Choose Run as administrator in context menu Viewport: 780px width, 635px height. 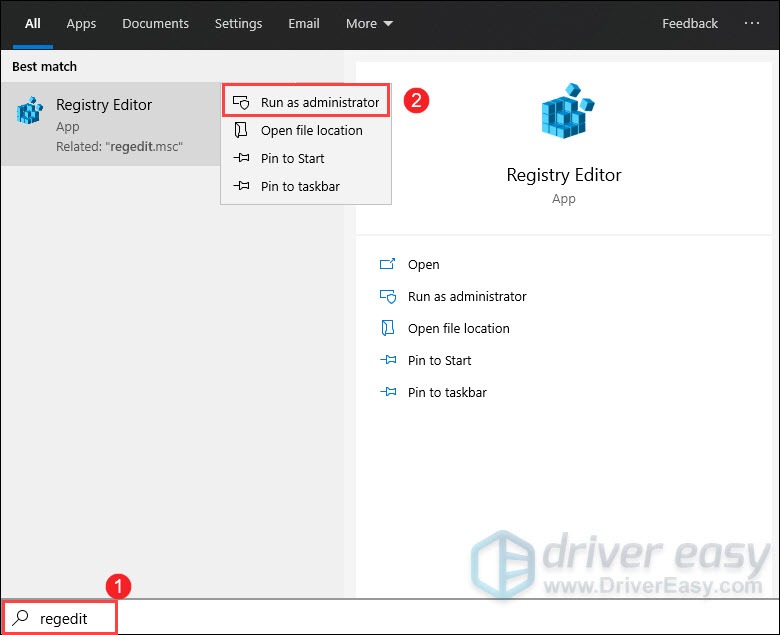click(x=306, y=102)
